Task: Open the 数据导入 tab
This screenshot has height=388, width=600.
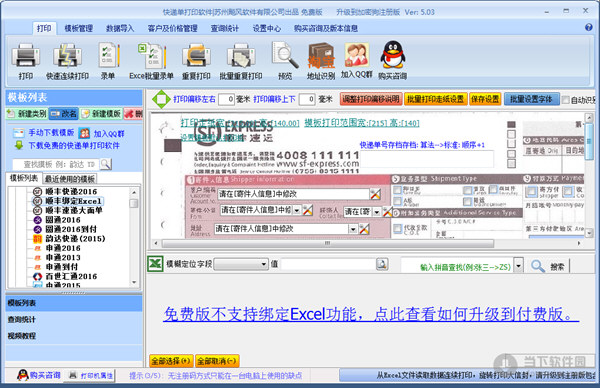Action: (120, 28)
